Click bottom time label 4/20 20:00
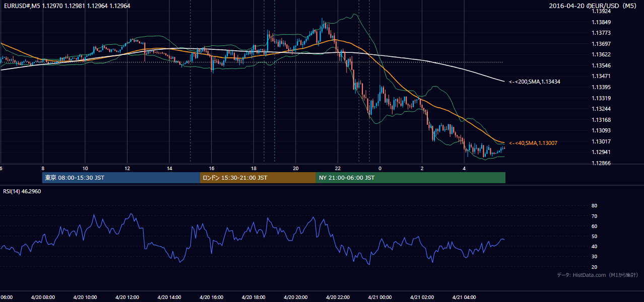644x302 pixels. point(295,297)
